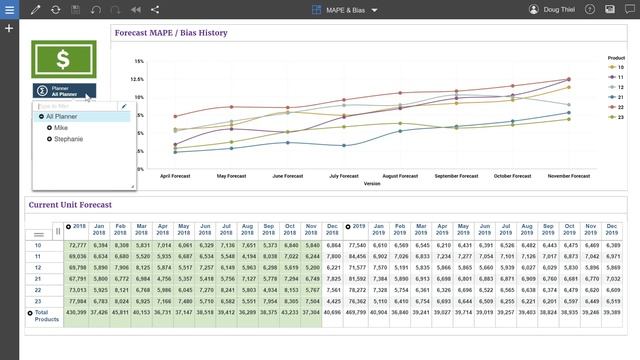Viewport: 640px width, 360px height.
Task: Open the chat comments icon
Action: [630, 9]
